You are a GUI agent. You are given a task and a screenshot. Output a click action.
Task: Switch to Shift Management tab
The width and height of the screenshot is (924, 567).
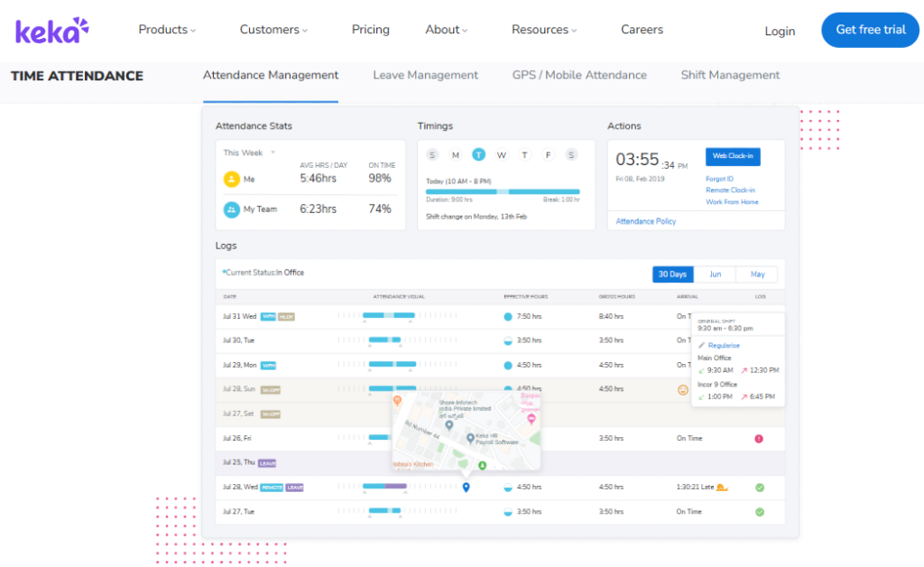pos(730,76)
